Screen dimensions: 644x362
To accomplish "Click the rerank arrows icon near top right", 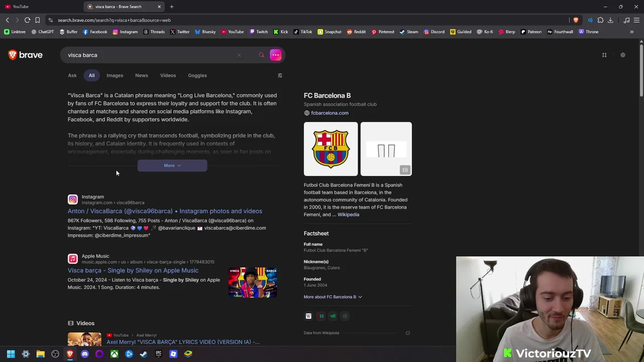I will (x=604, y=55).
